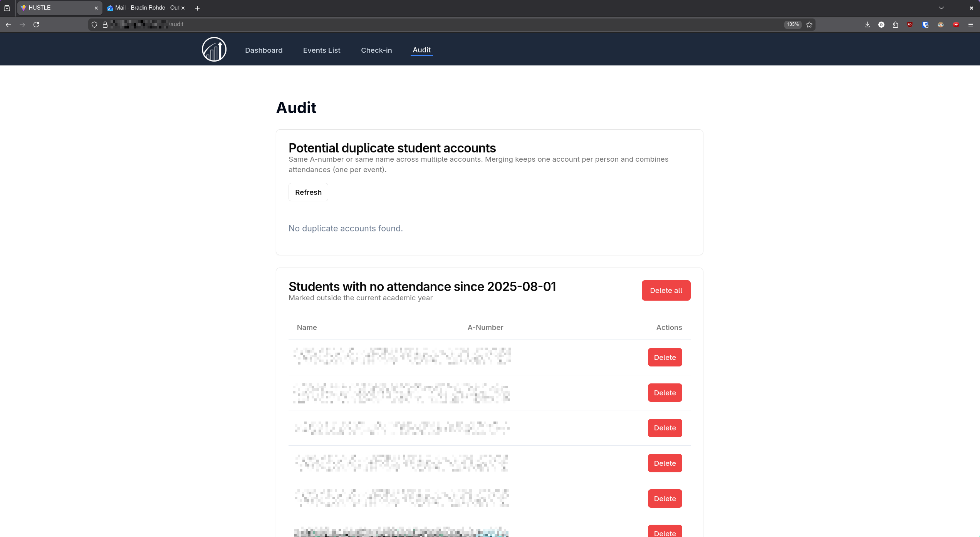Open the Events List nav link
Viewport: 980px width, 537px height.
[322, 50]
